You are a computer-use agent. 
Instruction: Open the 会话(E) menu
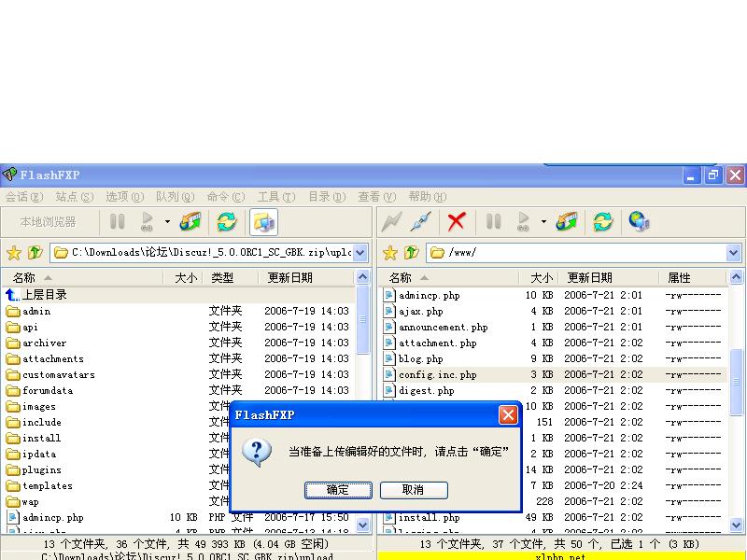tap(24, 197)
